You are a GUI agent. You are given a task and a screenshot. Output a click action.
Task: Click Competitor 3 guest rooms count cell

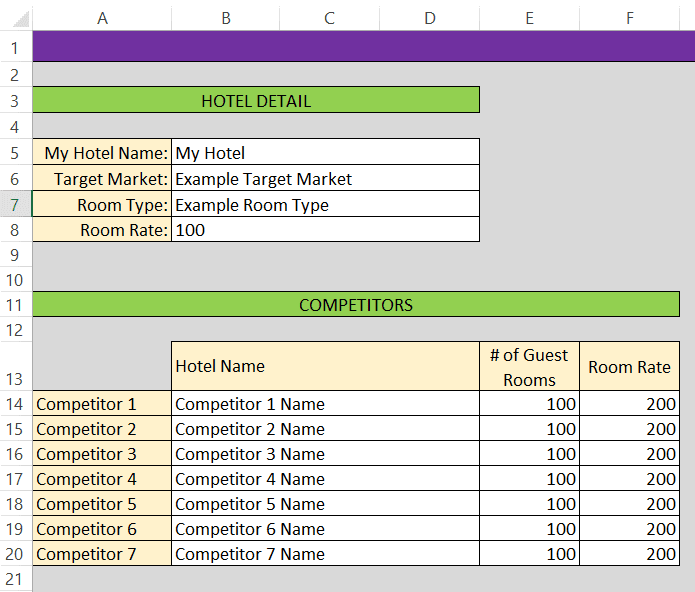[x=529, y=454]
